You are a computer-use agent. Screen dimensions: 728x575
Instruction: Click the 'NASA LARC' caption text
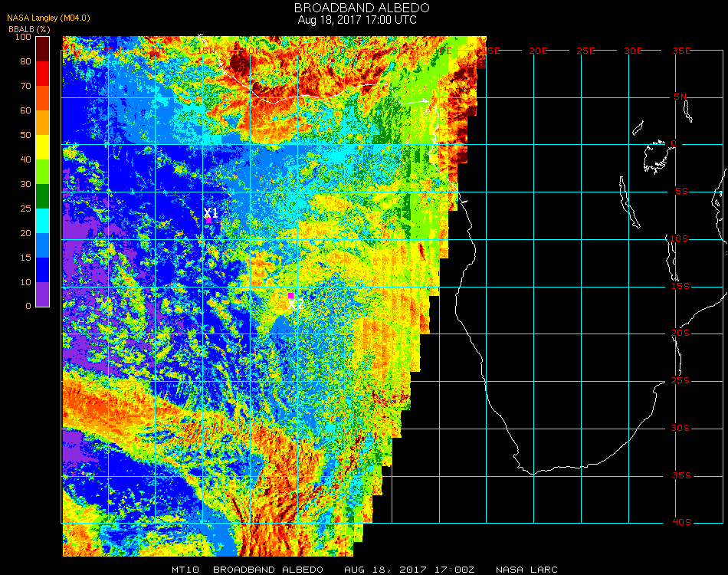tap(526, 570)
